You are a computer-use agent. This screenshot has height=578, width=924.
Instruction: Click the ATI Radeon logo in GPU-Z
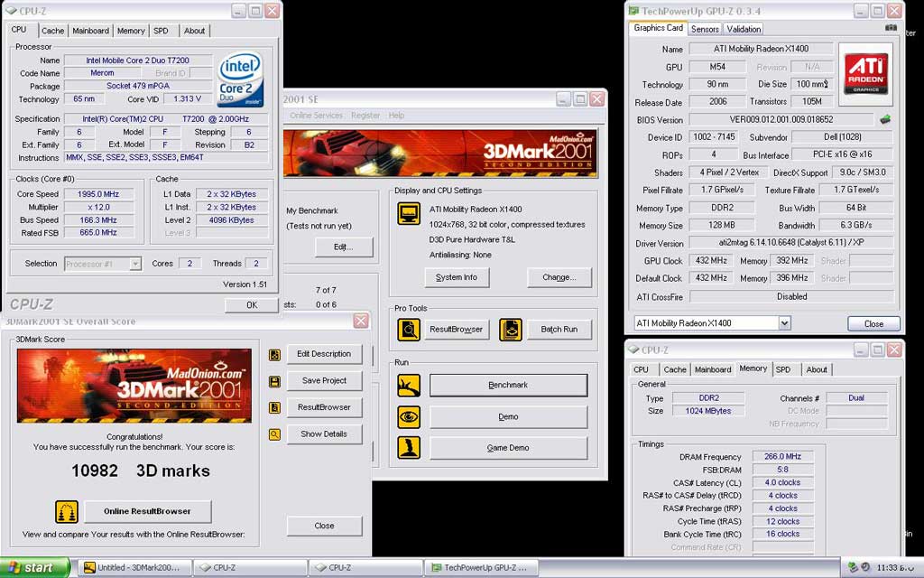pyautogui.click(x=865, y=74)
